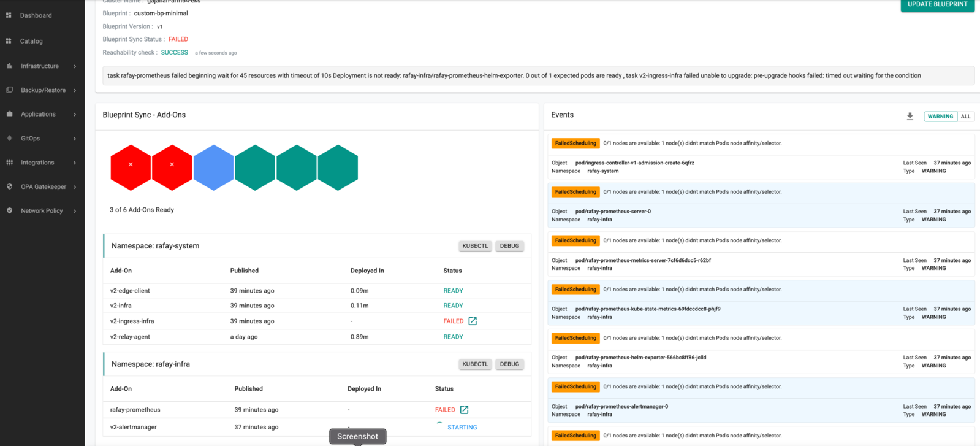Click KUBECTL for rafay-system namespace
The height and width of the screenshot is (446, 980).
(x=475, y=245)
